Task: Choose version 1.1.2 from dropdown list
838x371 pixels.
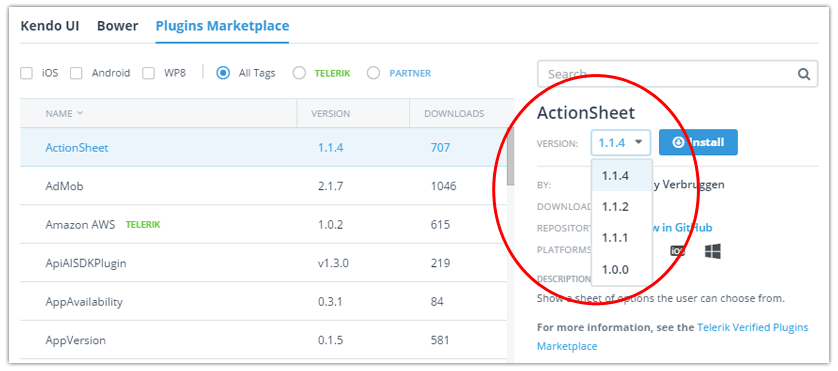Action: [x=622, y=207]
